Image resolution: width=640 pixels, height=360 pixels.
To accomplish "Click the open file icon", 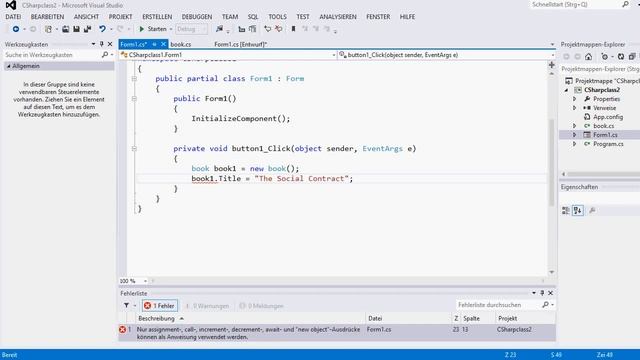I will pyautogui.click(x=65, y=29).
